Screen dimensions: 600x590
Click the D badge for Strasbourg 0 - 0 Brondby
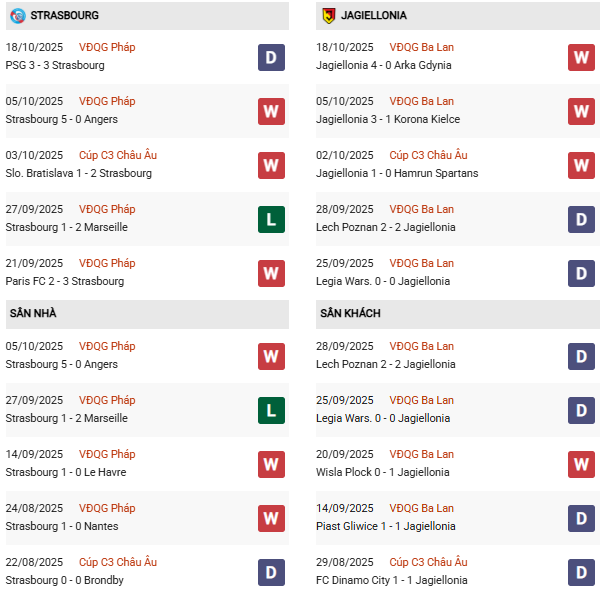271,572
